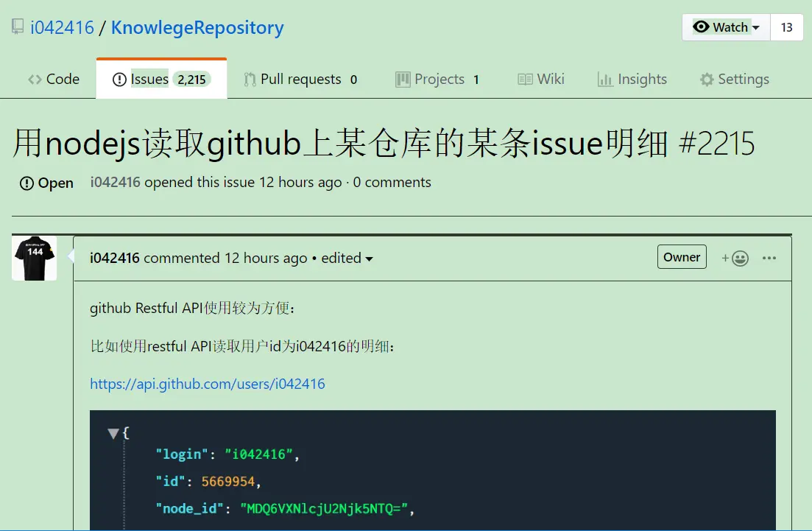Expand the edited history dropdown
Screen dimensions: 812x531
point(347,258)
